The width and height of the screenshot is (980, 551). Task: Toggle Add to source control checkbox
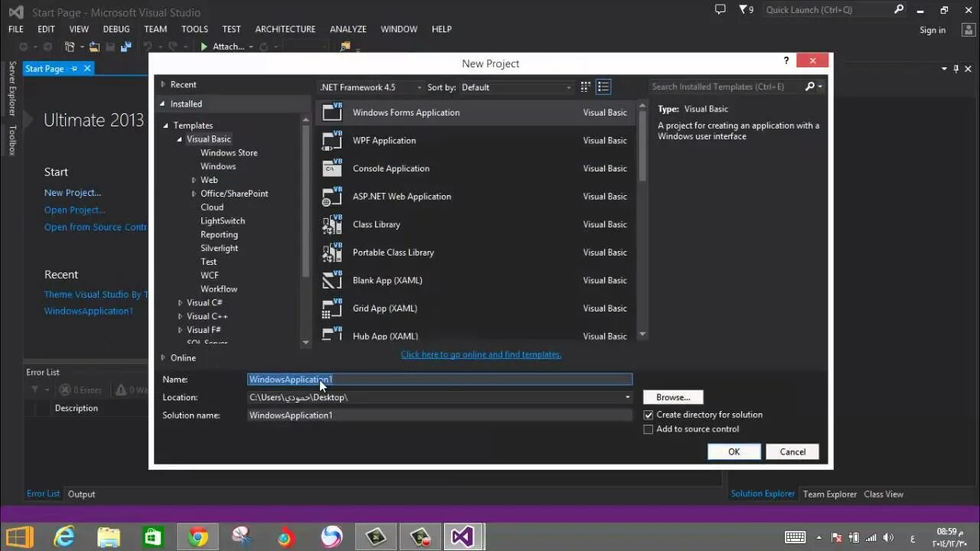pyautogui.click(x=648, y=429)
